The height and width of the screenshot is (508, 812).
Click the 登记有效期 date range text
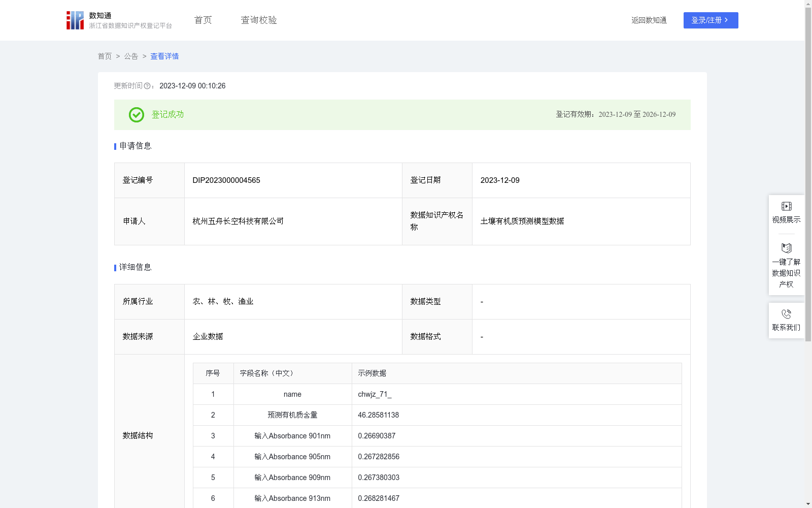(616, 115)
